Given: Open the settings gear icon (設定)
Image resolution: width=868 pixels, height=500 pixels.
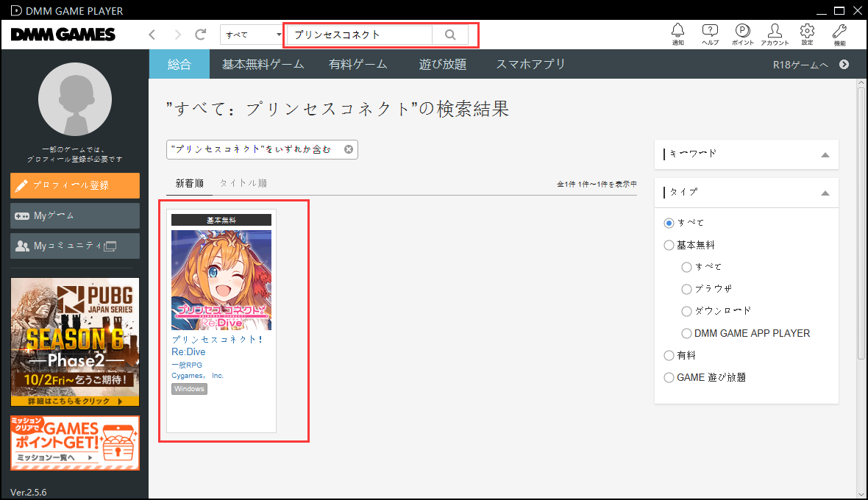Looking at the screenshot, I should 807,34.
